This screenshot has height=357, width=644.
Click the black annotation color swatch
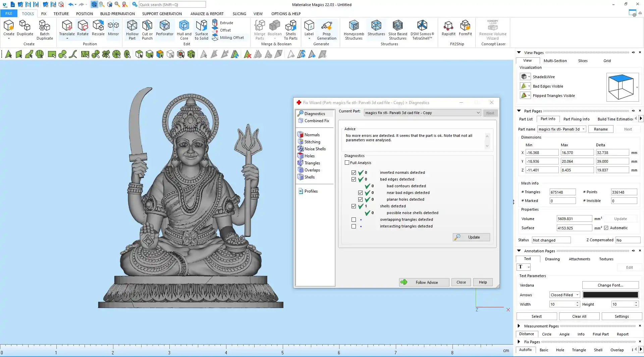point(610,295)
